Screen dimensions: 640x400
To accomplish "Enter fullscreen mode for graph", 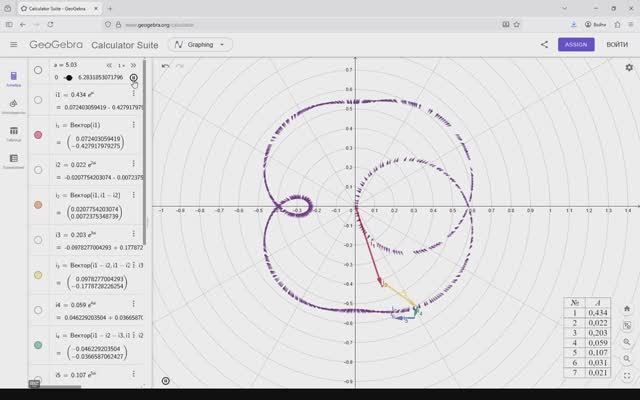I will [627, 376].
